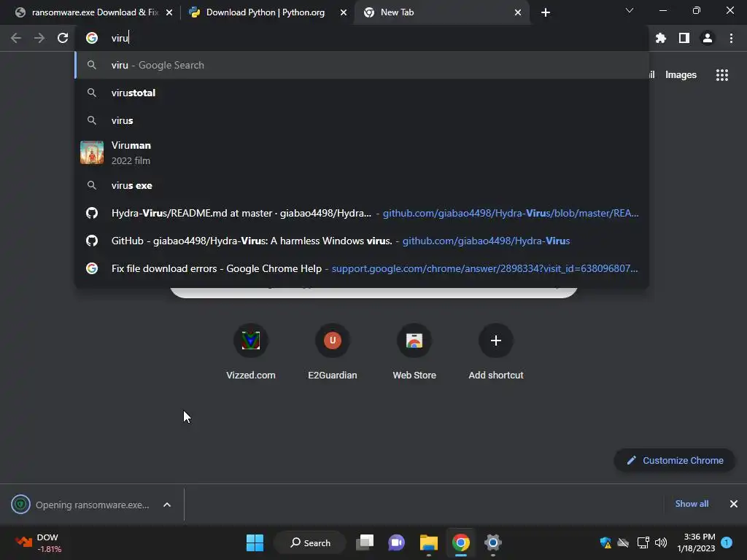This screenshot has height=560, width=747.
Task: Expand the ransomware.exe download options arrow
Action: pyautogui.click(x=167, y=505)
